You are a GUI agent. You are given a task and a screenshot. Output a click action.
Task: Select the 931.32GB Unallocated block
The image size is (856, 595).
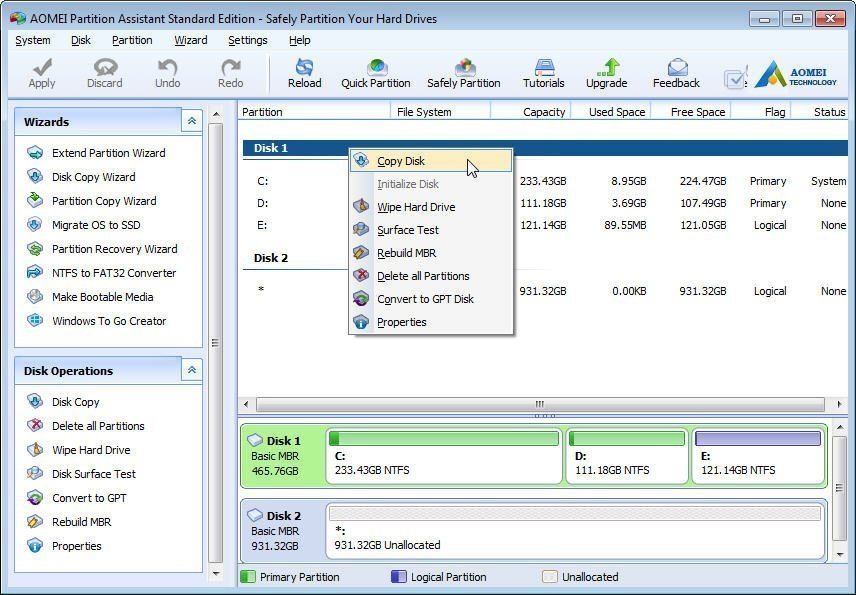[575, 532]
